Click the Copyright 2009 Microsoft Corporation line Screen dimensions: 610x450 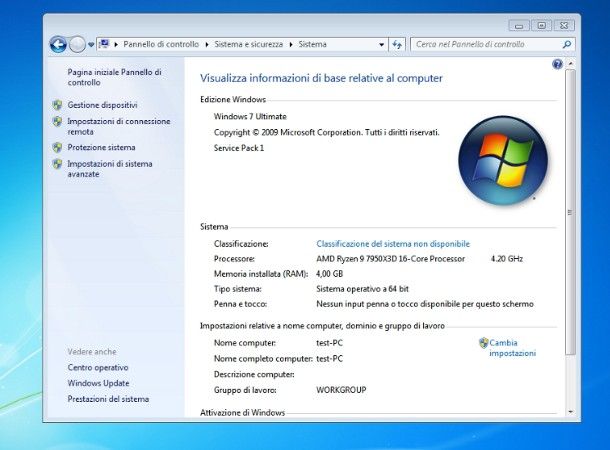[326, 133]
